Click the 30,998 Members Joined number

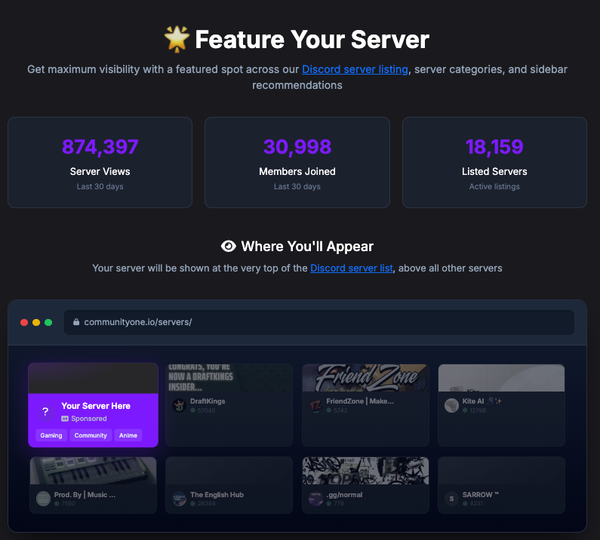tap(297, 147)
